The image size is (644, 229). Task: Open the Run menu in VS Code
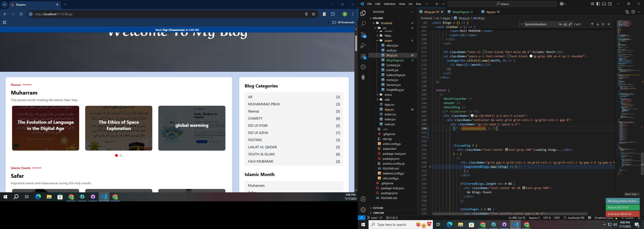(x=419, y=4)
